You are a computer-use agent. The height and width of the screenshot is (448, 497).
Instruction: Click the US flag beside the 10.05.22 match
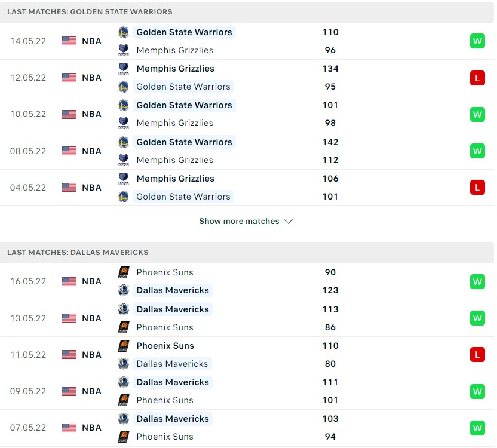[69, 114]
